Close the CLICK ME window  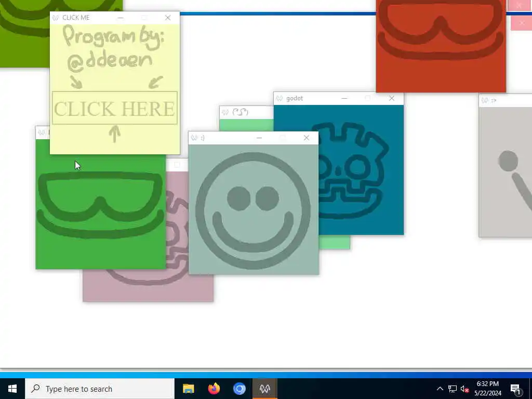click(168, 18)
